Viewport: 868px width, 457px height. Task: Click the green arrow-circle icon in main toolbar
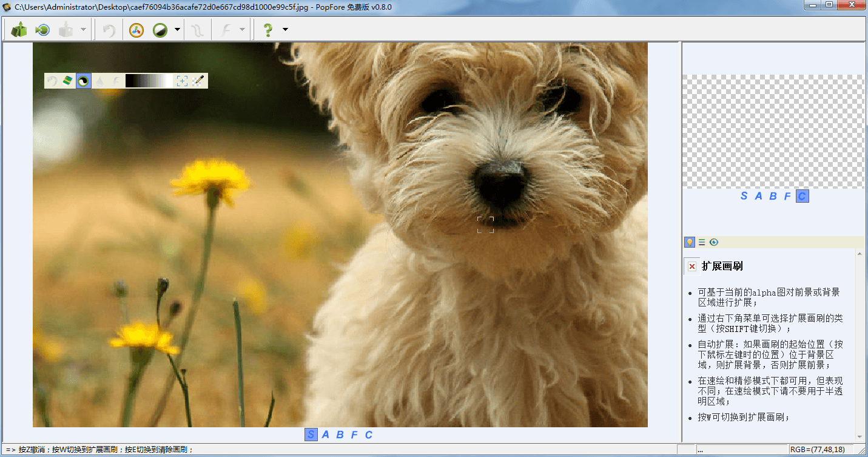point(42,30)
